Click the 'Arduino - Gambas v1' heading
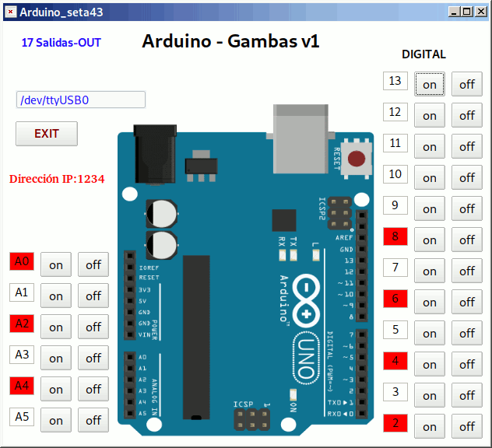Viewport: 492px width, 448px height. pos(230,41)
